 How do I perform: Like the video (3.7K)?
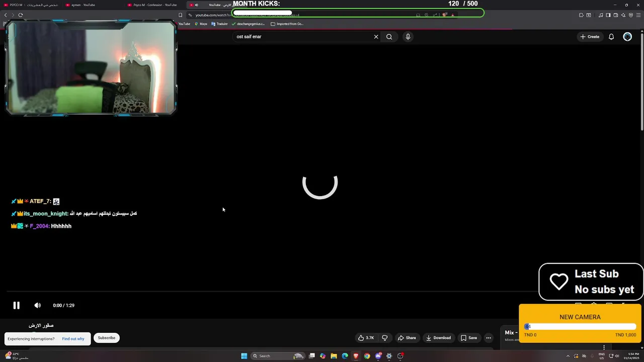click(x=366, y=338)
